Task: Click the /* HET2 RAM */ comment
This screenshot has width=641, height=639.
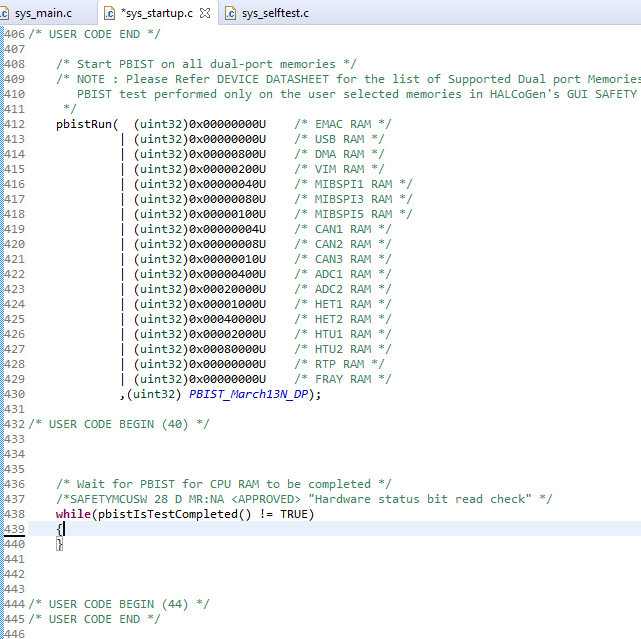Action: [343, 319]
